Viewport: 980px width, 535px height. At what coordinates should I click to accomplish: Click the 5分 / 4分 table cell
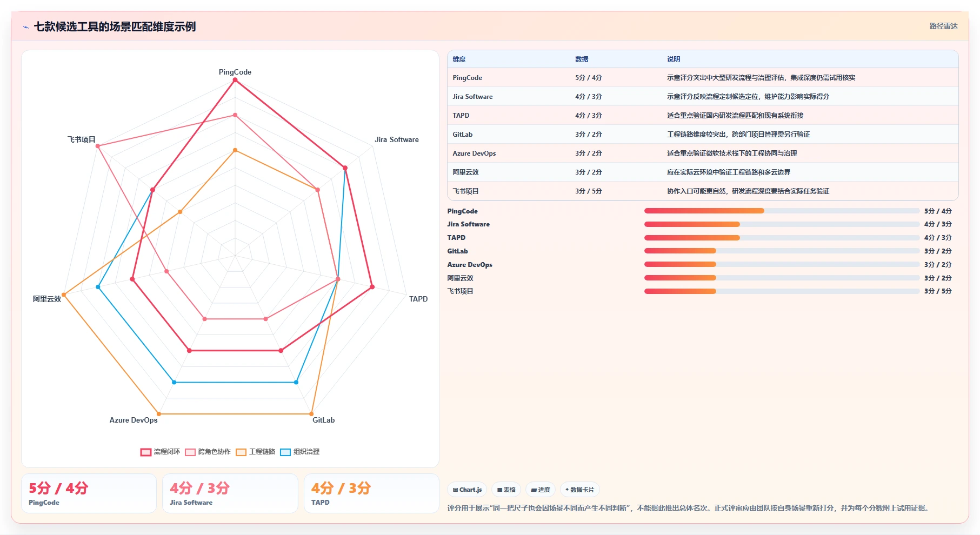(589, 78)
